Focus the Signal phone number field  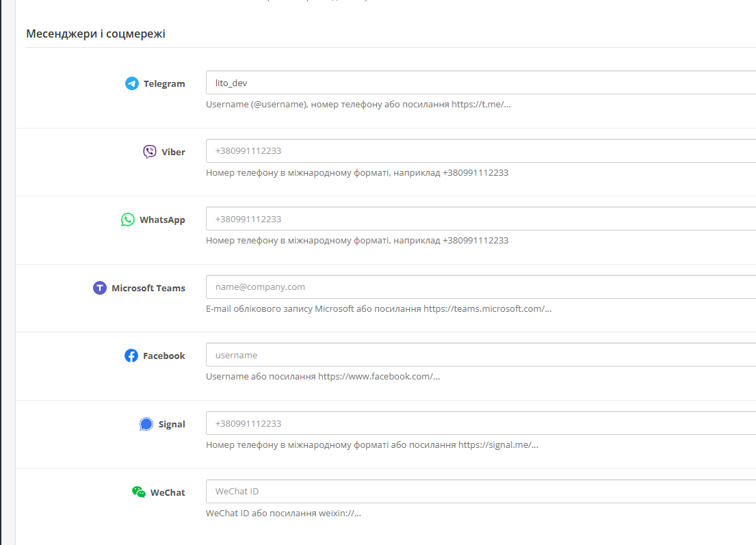[481, 423]
